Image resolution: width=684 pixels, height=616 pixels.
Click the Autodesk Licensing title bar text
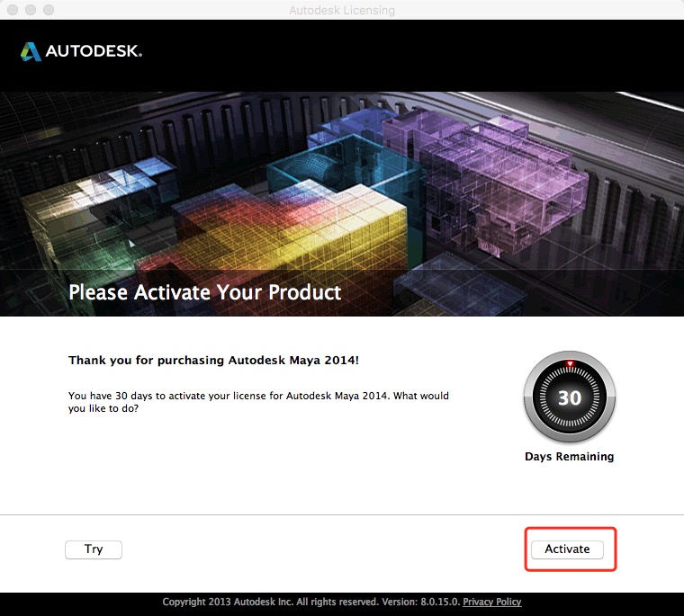click(342, 10)
